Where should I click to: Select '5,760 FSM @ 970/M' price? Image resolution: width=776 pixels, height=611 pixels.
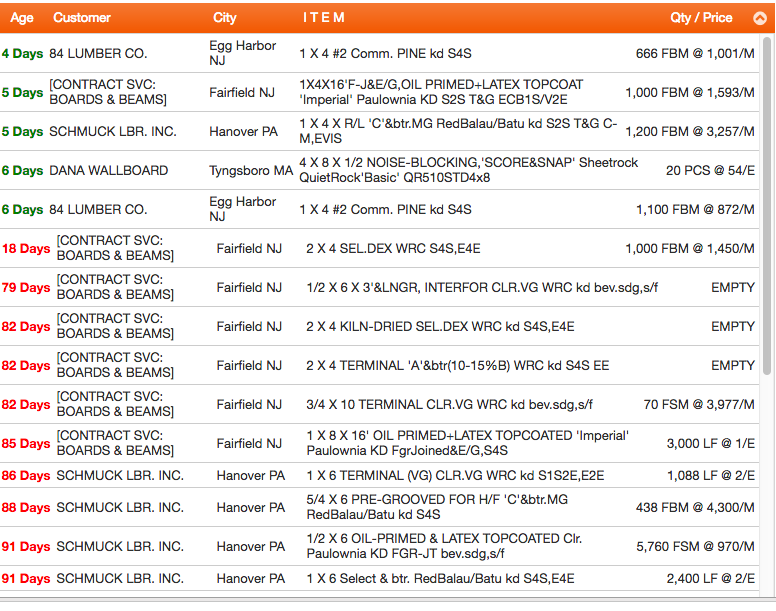[x=695, y=547]
